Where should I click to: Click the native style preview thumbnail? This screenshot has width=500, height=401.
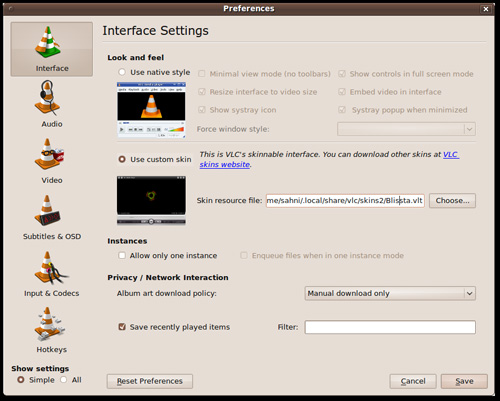click(151, 110)
